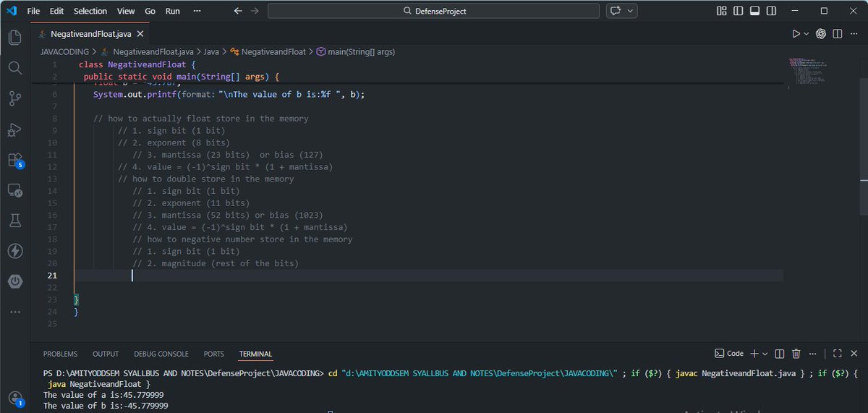
Task: Split the terminal
Action: [x=780, y=354]
